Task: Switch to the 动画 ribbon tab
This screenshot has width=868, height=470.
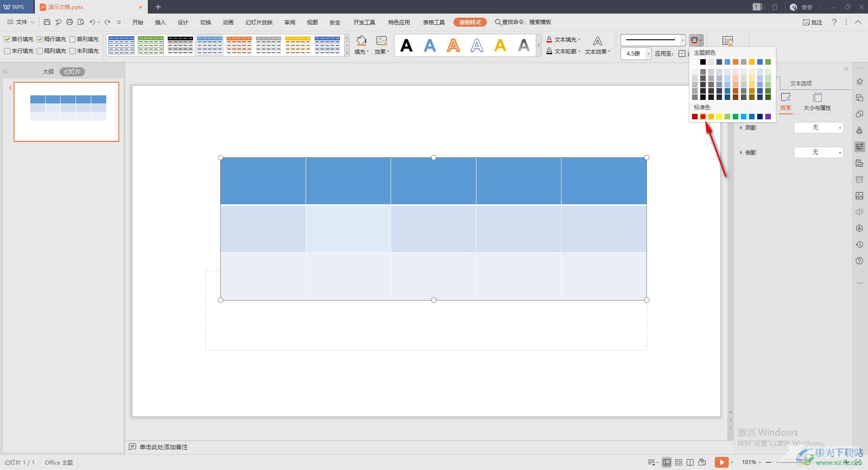Action: [x=228, y=22]
